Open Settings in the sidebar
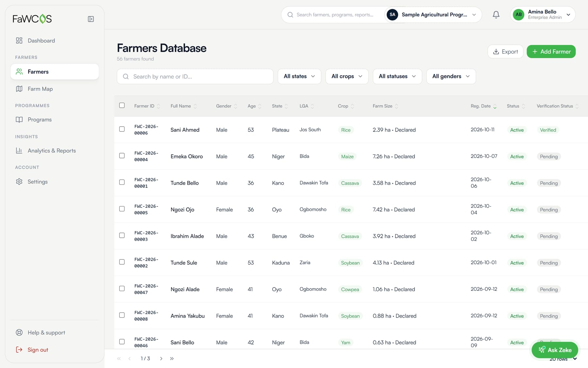Image resolution: width=588 pixels, height=368 pixels. click(55, 182)
